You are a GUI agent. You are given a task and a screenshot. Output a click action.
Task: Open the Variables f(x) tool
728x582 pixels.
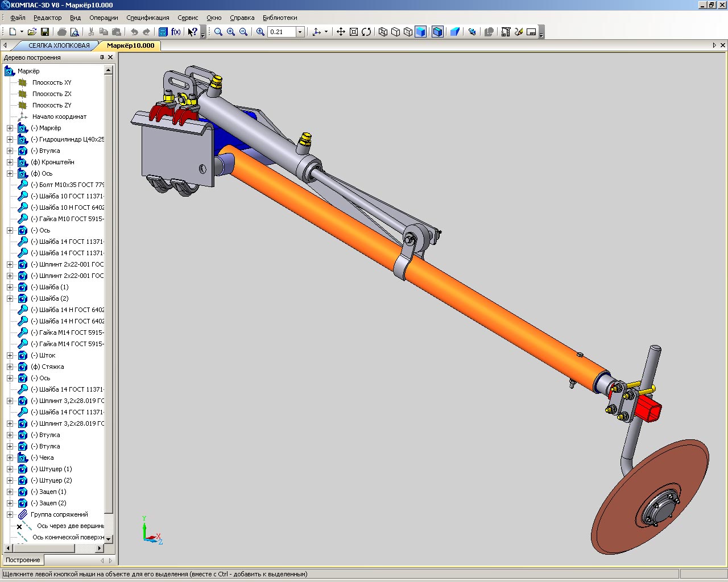coord(176,32)
